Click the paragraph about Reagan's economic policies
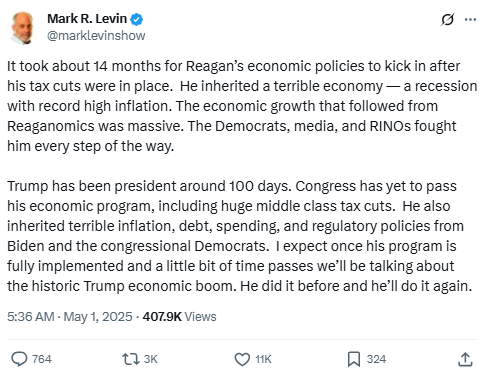Screen dimensions: 485x374 [242, 106]
